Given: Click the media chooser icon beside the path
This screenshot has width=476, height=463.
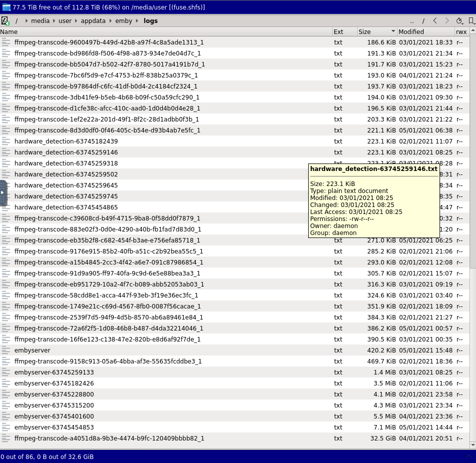Looking at the screenshot, I should (5, 21).
